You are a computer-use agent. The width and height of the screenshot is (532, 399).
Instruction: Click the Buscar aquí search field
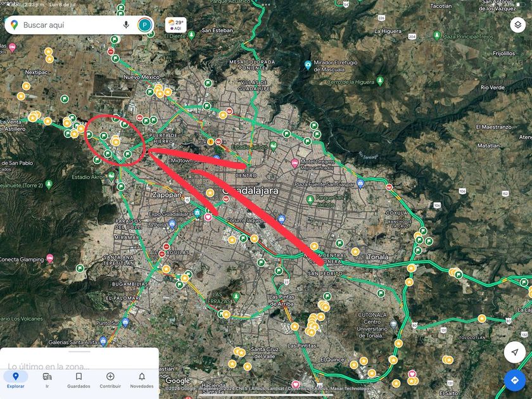click(x=71, y=25)
